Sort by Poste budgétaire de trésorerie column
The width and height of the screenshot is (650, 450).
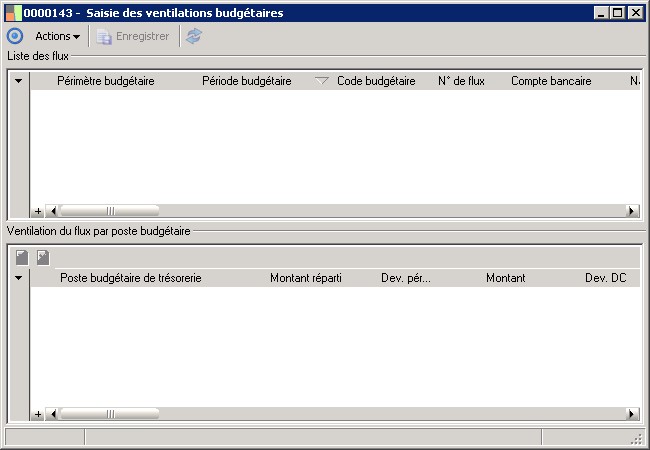click(131, 278)
